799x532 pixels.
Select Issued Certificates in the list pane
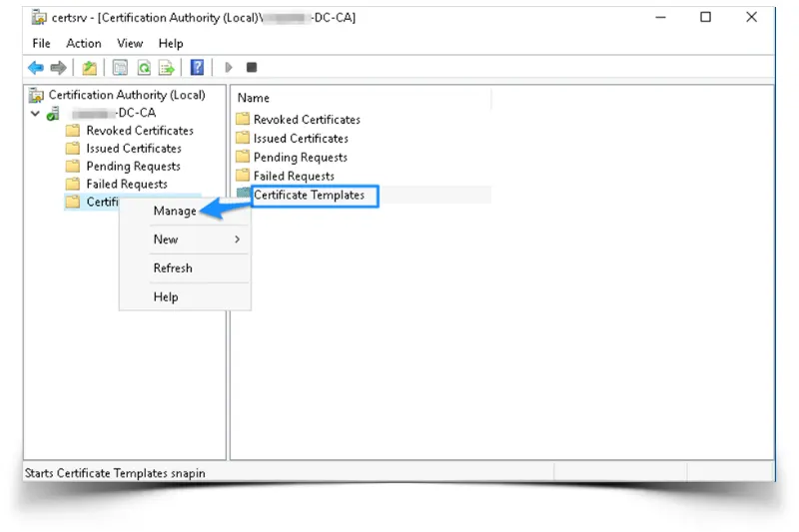[301, 138]
